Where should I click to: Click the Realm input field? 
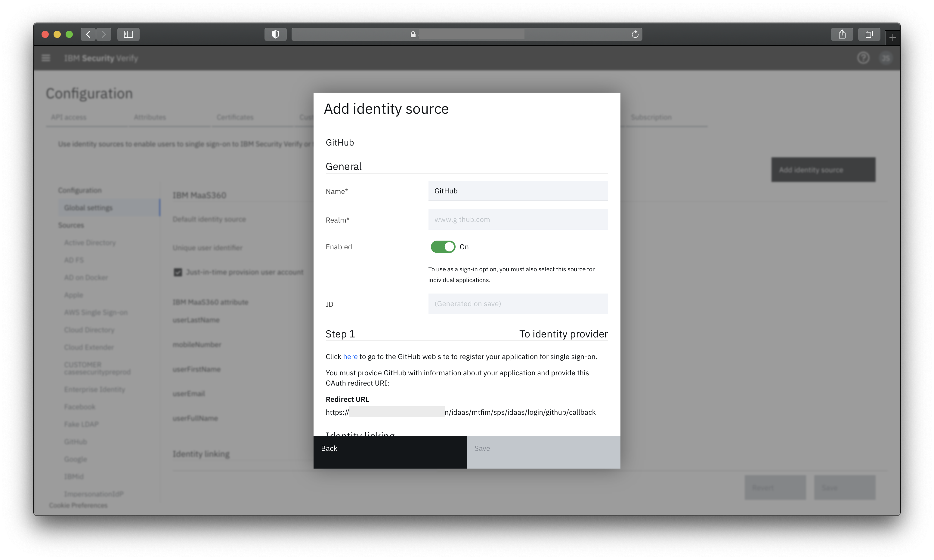[518, 220]
